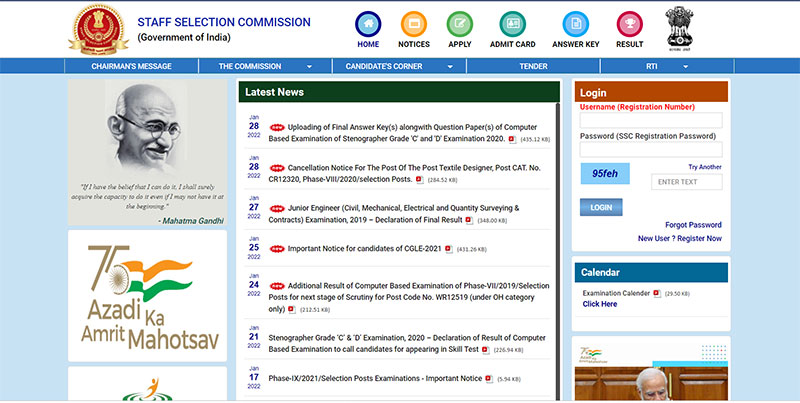
Task: Open the Admit Card icon
Action: (x=513, y=24)
